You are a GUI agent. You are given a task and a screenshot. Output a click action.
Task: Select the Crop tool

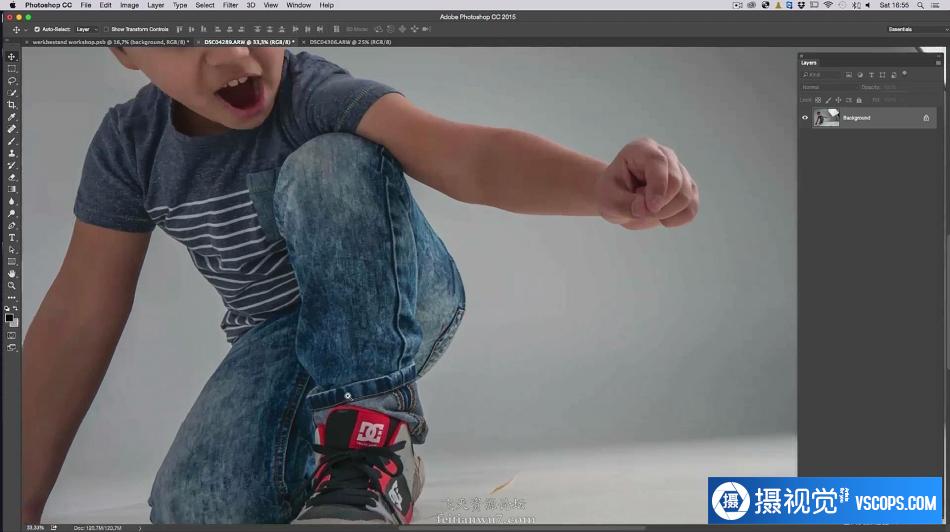tap(12, 105)
